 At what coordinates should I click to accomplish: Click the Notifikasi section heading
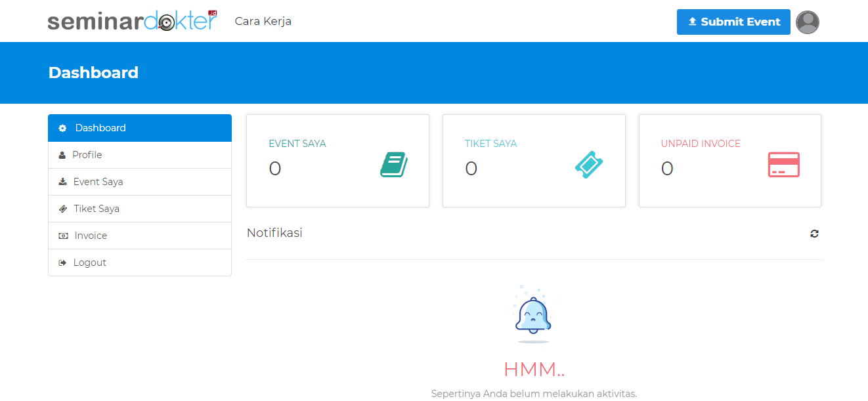[x=274, y=233]
